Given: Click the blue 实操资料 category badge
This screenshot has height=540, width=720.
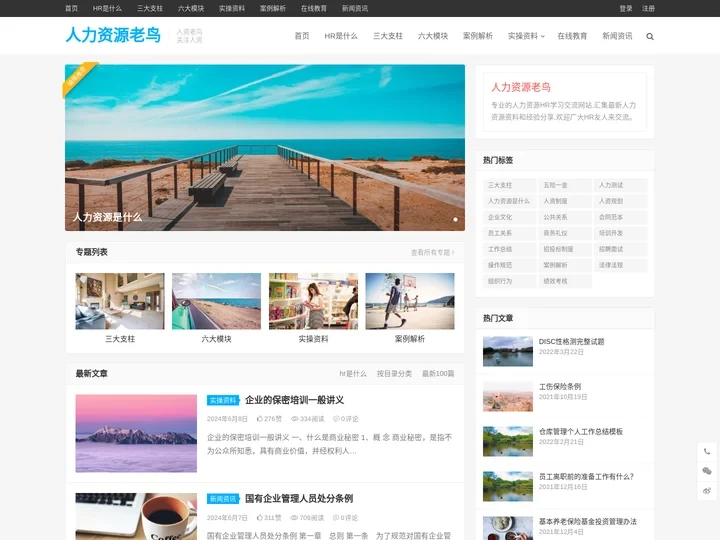Looking at the screenshot, I should click(223, 400).
